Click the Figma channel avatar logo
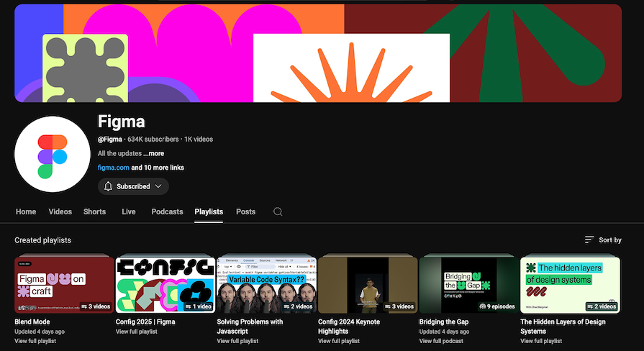644x351 pixels. (x=52, y=154)
